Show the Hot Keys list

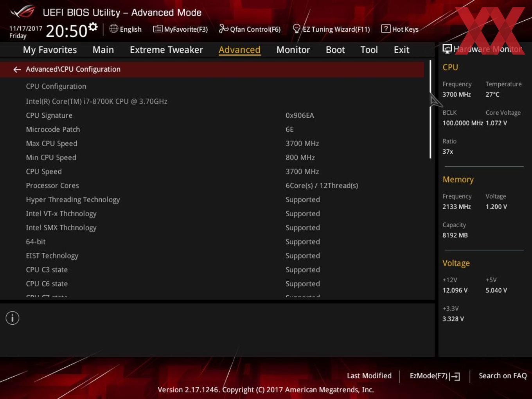pyautogui.click(x=400, y=29)
